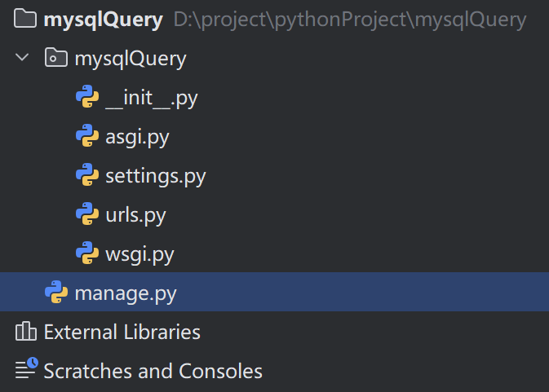Screen dimensions: 549x392
Task: Click the mysqlQuery project root folder icon
Action: (x=26, y=20)
